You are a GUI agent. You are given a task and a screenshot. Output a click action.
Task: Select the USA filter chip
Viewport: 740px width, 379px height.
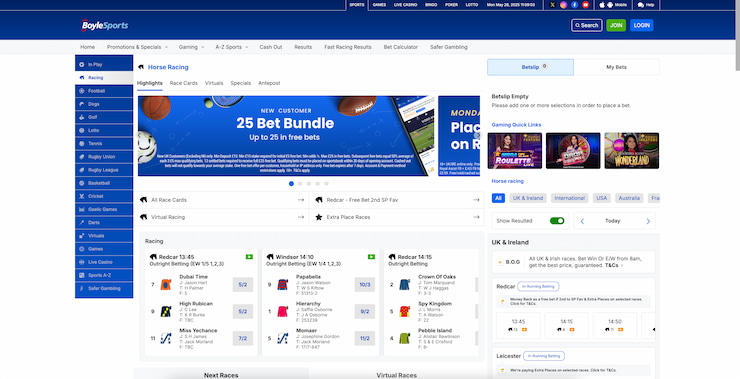click(602, 198)
